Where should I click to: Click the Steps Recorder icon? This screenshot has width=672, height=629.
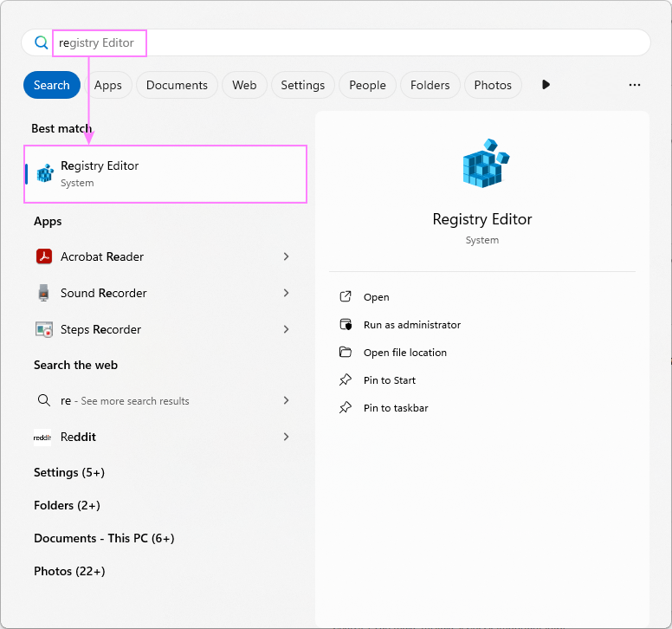(x=43, y=329)
